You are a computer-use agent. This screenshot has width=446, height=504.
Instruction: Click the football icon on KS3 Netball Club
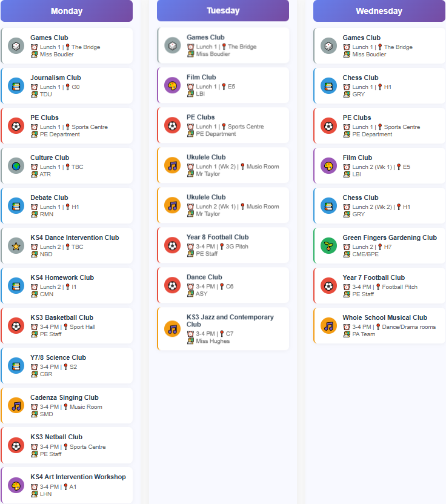[16, 445]
